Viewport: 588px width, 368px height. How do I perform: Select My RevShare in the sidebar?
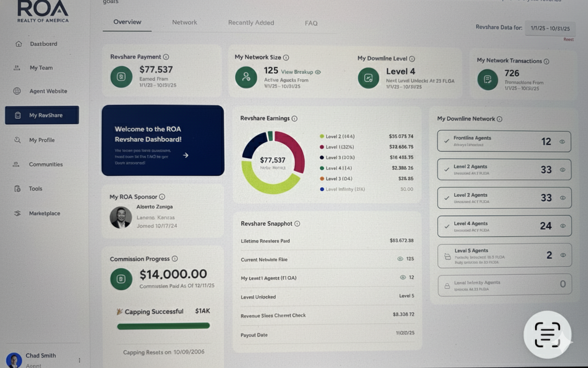42,115
